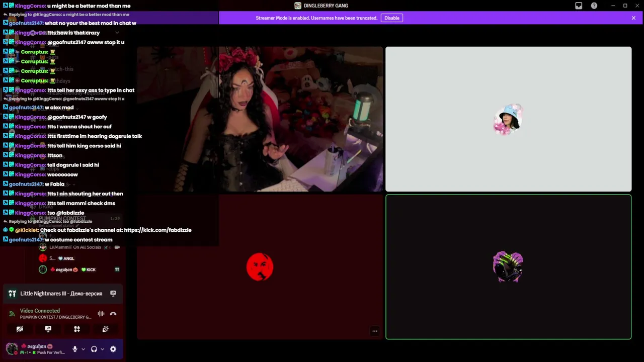Select the green-outlined speaking participant tile
Image resolution: width=644 pixels, height=362 pixels.
click(x=508, y=267)
